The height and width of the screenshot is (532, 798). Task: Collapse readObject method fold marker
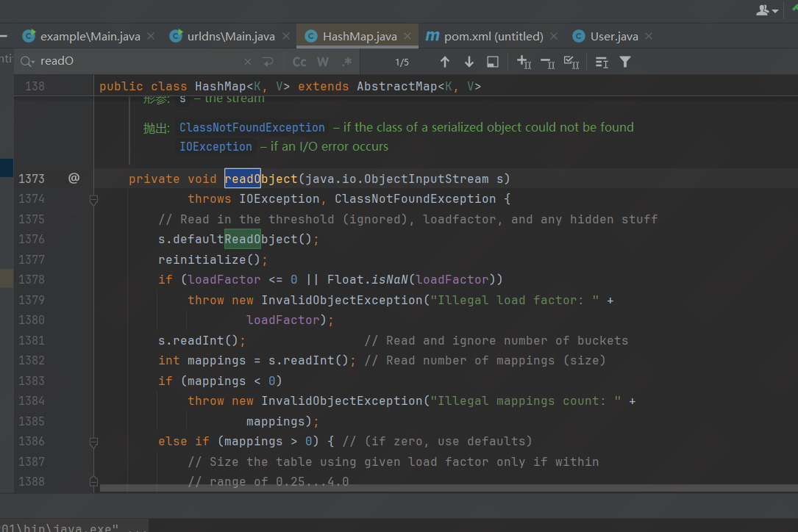coord(93,199)
